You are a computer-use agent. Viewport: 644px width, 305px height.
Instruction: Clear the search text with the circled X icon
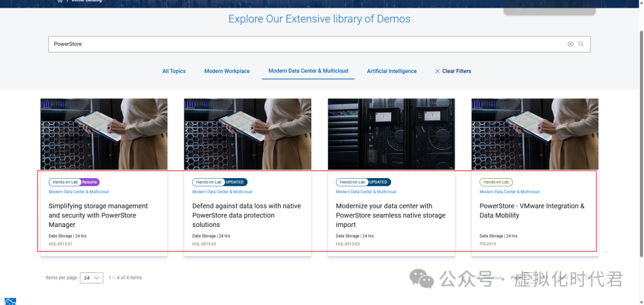pos(571,44)
